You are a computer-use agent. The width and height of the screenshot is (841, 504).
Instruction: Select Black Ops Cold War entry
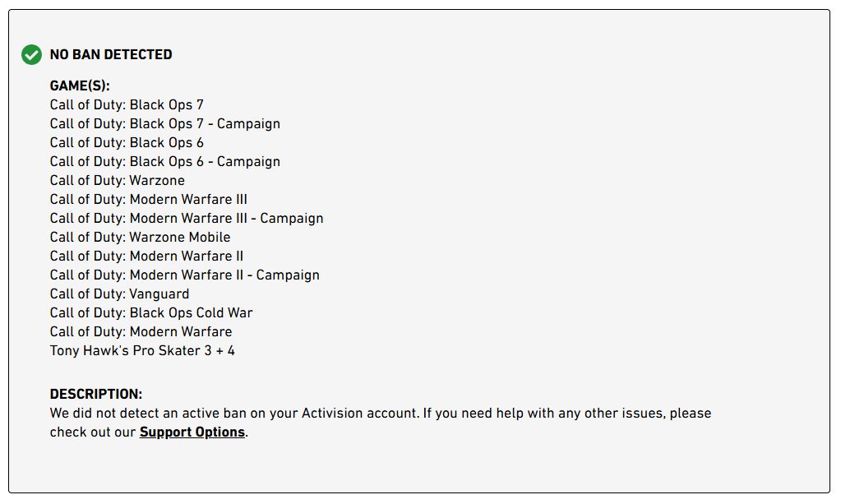[x=151, y=313]
